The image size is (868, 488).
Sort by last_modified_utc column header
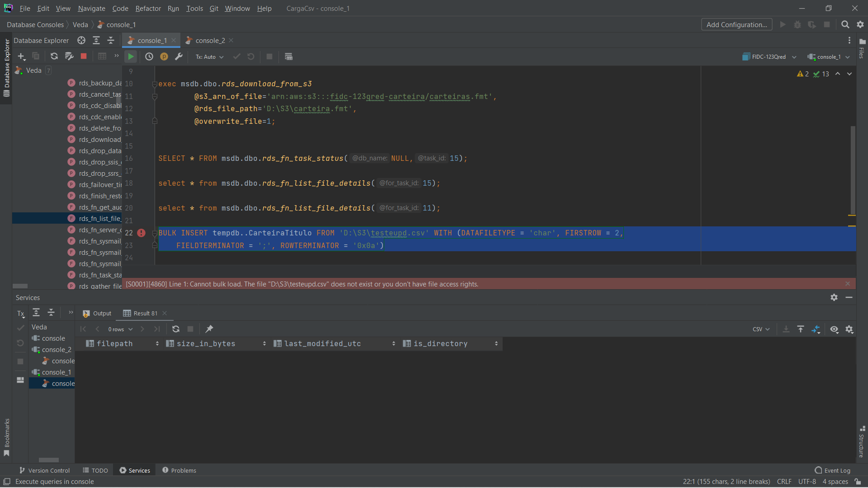pyautogui.click(x=335, y=343)
